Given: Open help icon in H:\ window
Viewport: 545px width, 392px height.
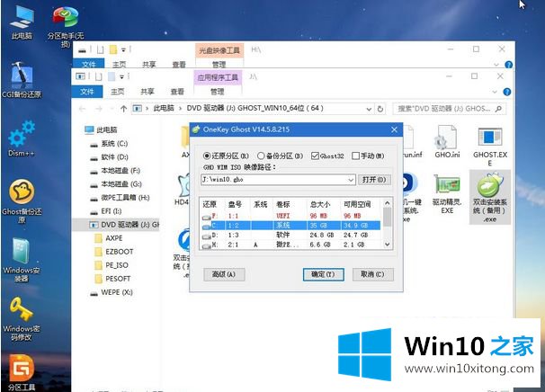Looking at the screenshot, I should (508, 65).
